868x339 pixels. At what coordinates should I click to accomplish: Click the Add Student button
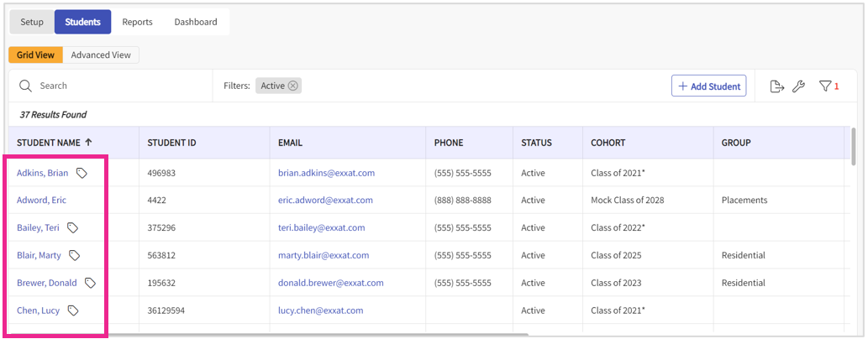click(708, 86)
